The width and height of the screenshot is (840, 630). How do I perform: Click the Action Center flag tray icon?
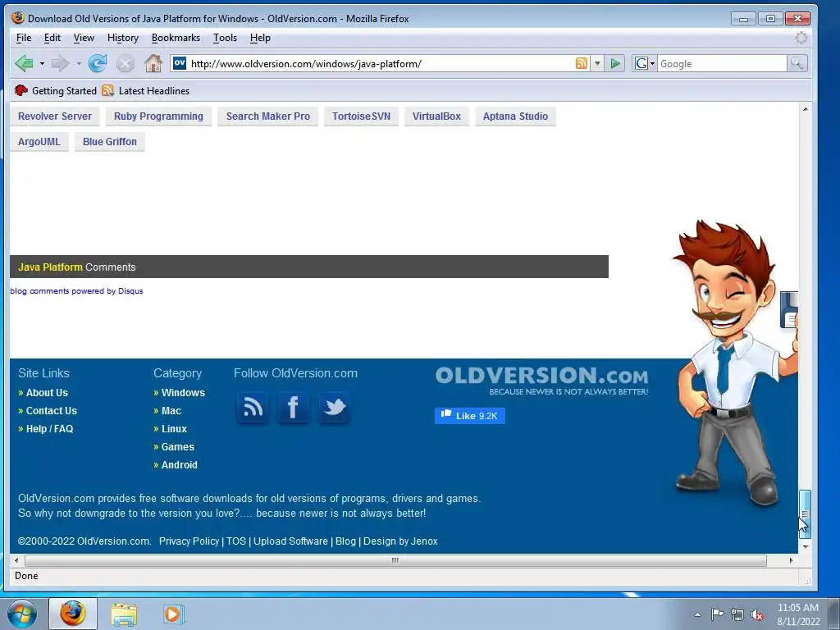click(x=717, y=614)
